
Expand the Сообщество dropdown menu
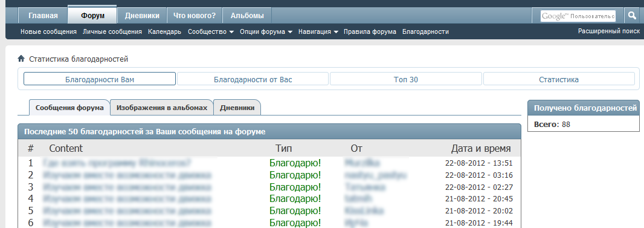click(x=211, y=31)
